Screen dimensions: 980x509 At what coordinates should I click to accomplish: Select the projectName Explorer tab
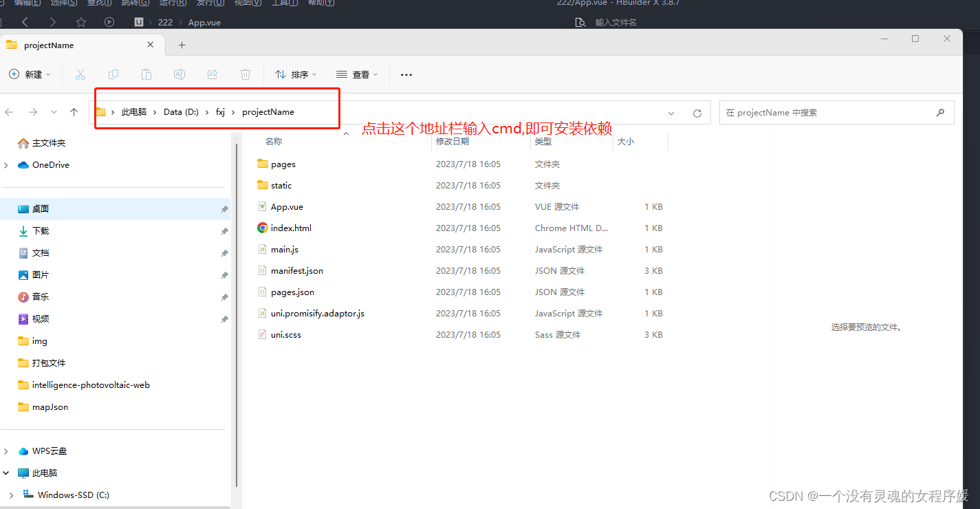coord(83,45)
